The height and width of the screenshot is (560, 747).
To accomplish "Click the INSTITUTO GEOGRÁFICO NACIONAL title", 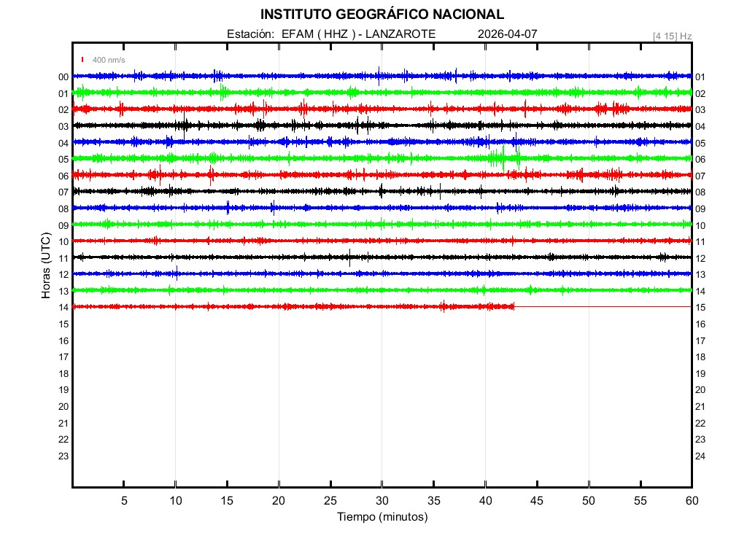I will click(382, 15).
